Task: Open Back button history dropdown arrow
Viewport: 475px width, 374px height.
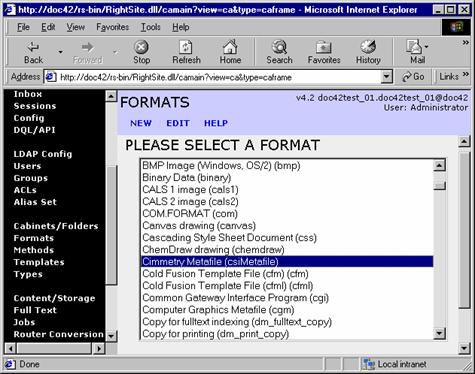Action: pos(60,52)
